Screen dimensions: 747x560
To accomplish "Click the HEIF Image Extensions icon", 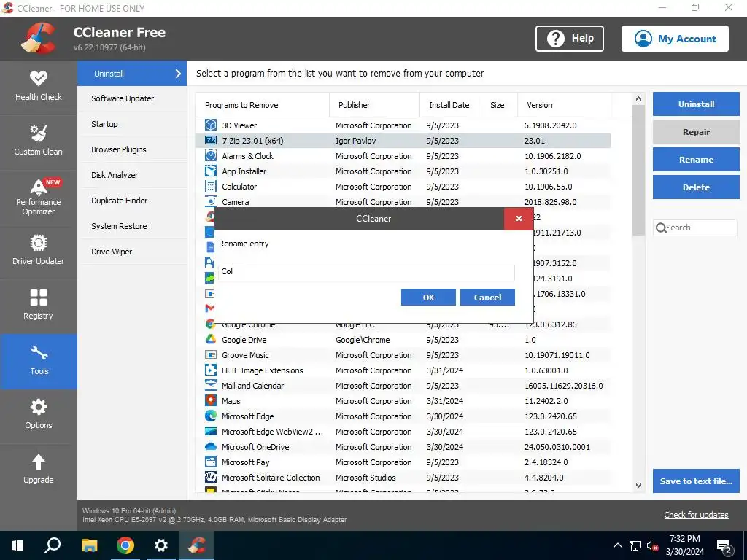I will [x=211, y=370].
